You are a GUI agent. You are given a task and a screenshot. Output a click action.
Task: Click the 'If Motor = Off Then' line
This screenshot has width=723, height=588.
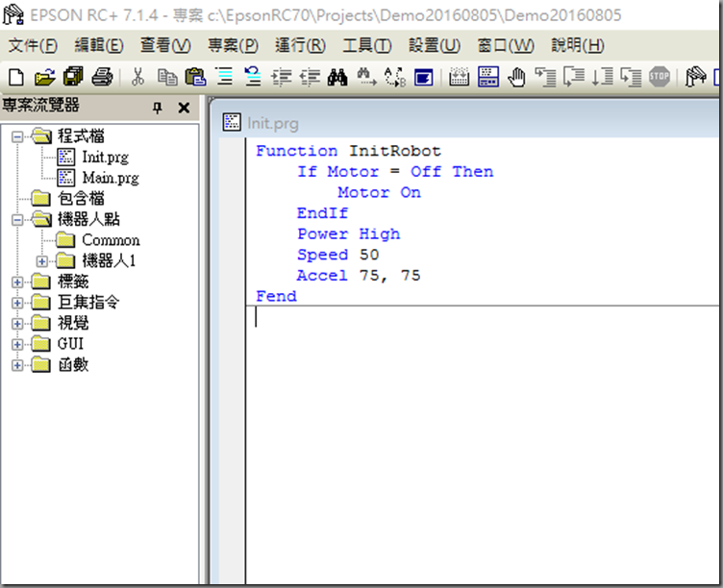click(x=395, y=172)
